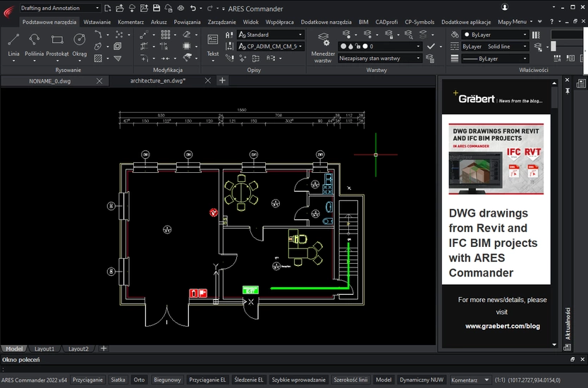Viewport: 588px width, 388px height.
Task: Expand the Niezapisany stan warstwy dropdown
Action: (379, 59)
